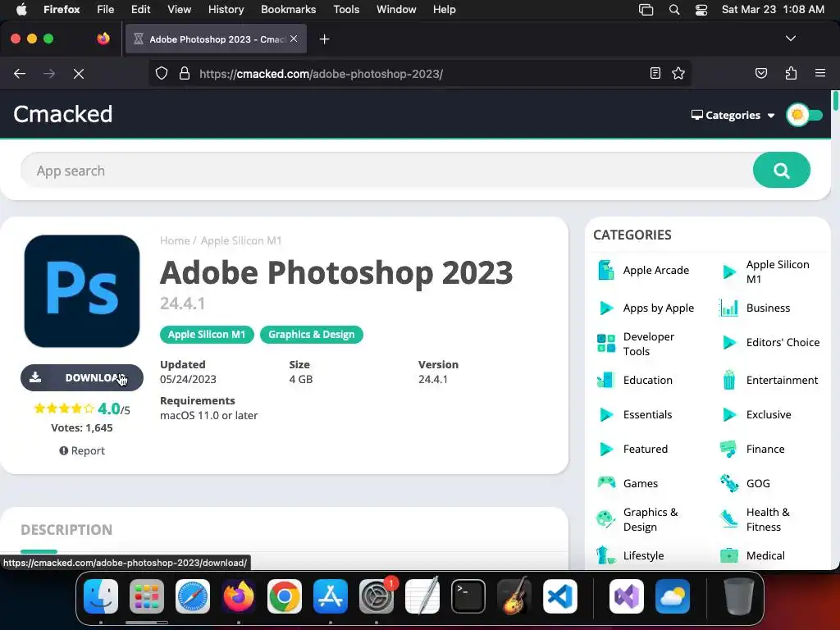
Task: Click the green Apple Silicon M1 tag
Action: [x=207, y=335]
